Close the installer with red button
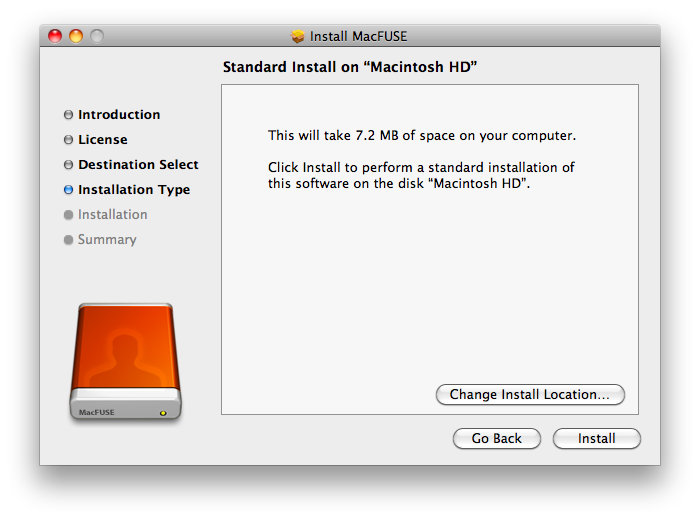The image size is (700, 520). (x=56, y=37)
